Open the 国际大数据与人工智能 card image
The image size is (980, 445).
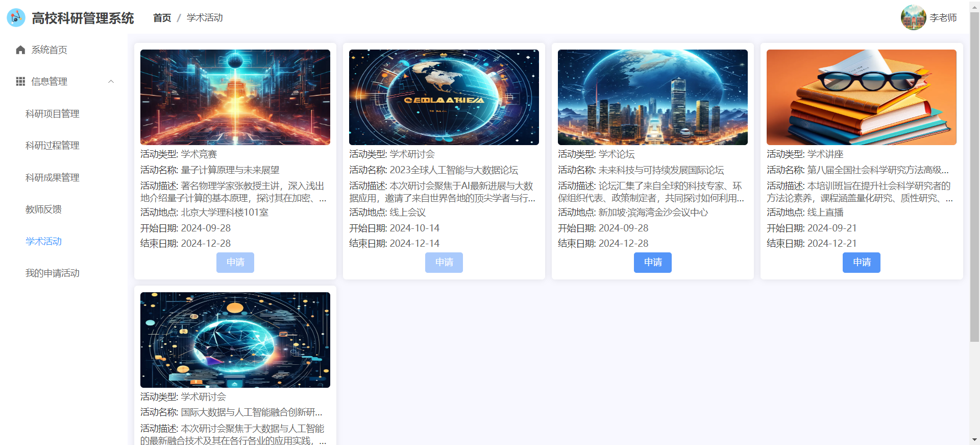[235, 340]
